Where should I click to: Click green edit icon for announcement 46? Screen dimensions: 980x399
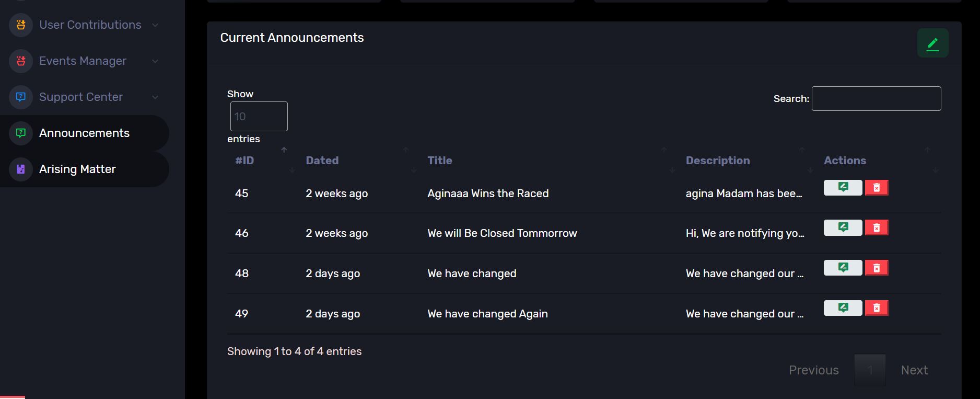tap(843, 227)
